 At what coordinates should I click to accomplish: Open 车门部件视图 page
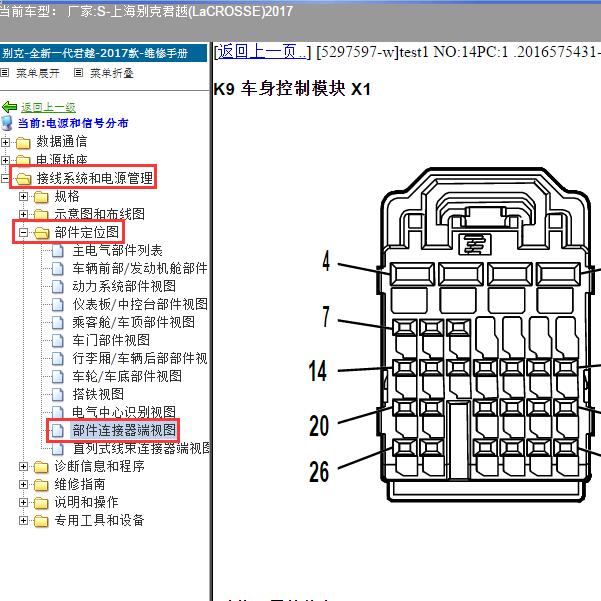tap(111, 340)
